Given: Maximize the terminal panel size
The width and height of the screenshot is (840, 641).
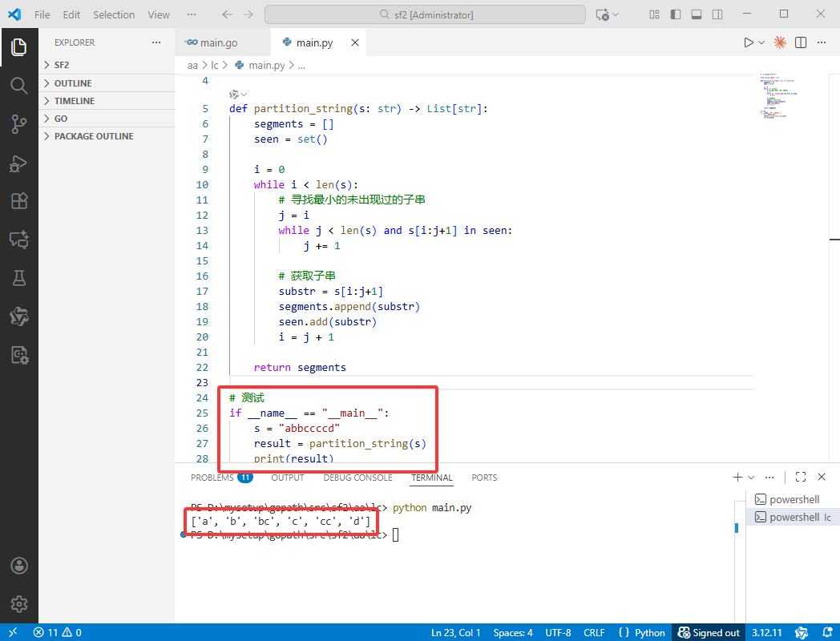Looking at the screenshot, I should (801, 477).
